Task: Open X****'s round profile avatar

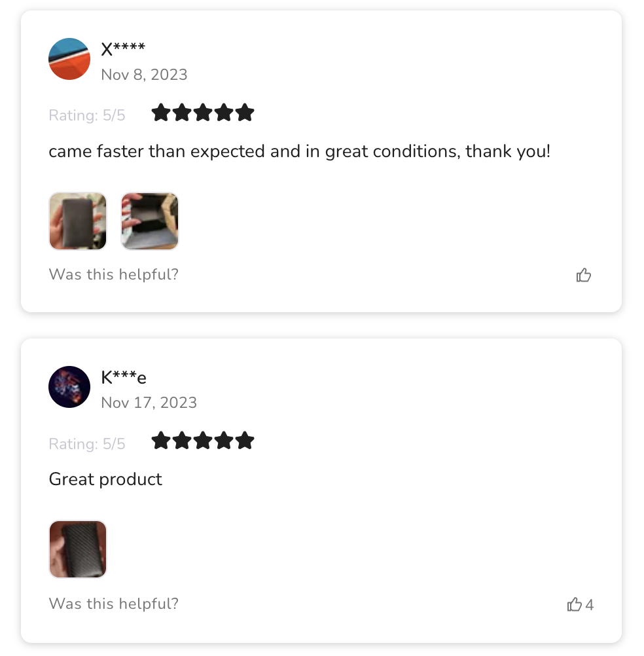Action: click(69, 59)
